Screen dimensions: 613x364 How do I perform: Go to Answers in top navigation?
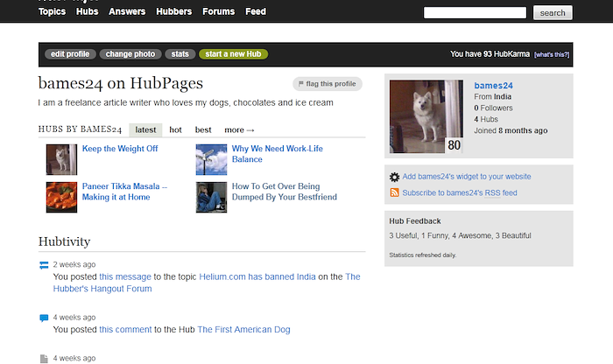point(127,11)
